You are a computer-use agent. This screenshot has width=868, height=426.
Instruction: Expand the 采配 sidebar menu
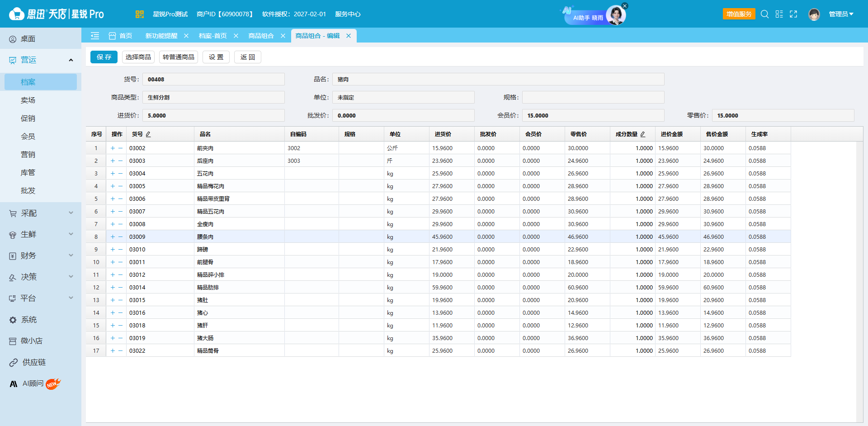(x=41, y=213)
